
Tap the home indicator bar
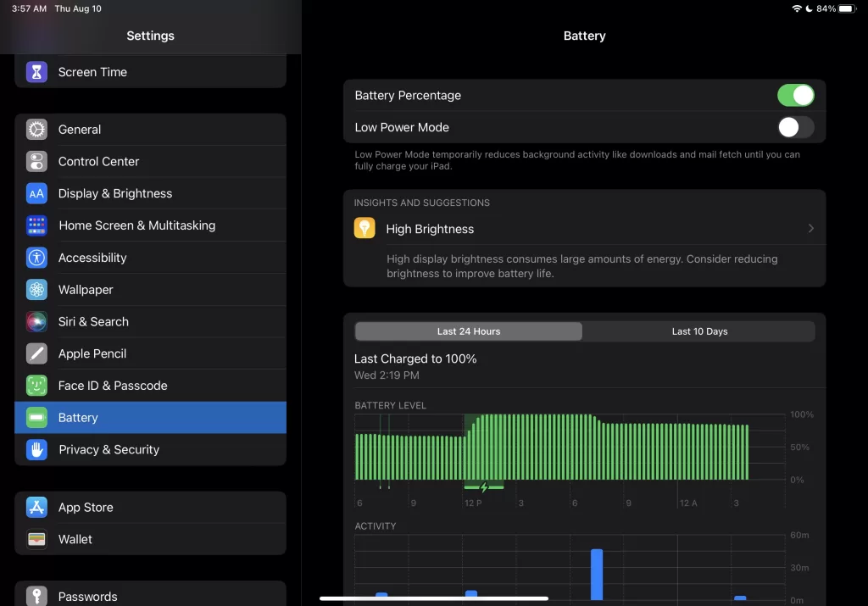click(x=434, y=598)
